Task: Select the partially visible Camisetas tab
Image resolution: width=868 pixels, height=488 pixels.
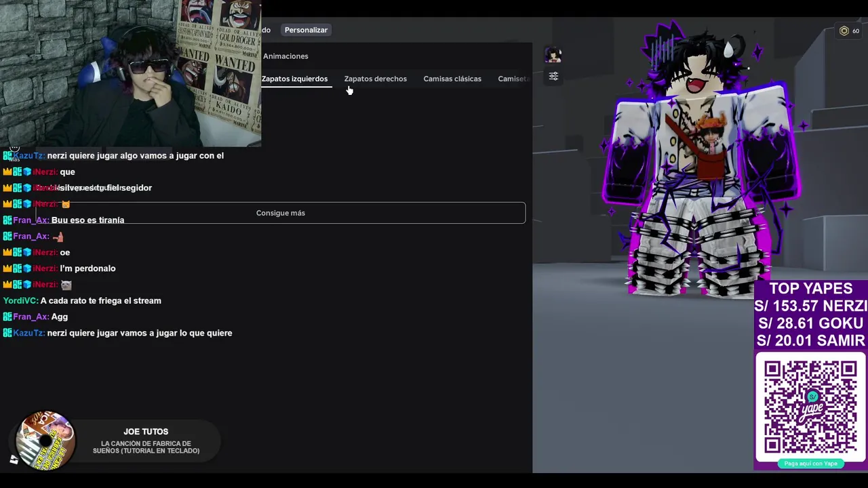Action: [513, 79]
